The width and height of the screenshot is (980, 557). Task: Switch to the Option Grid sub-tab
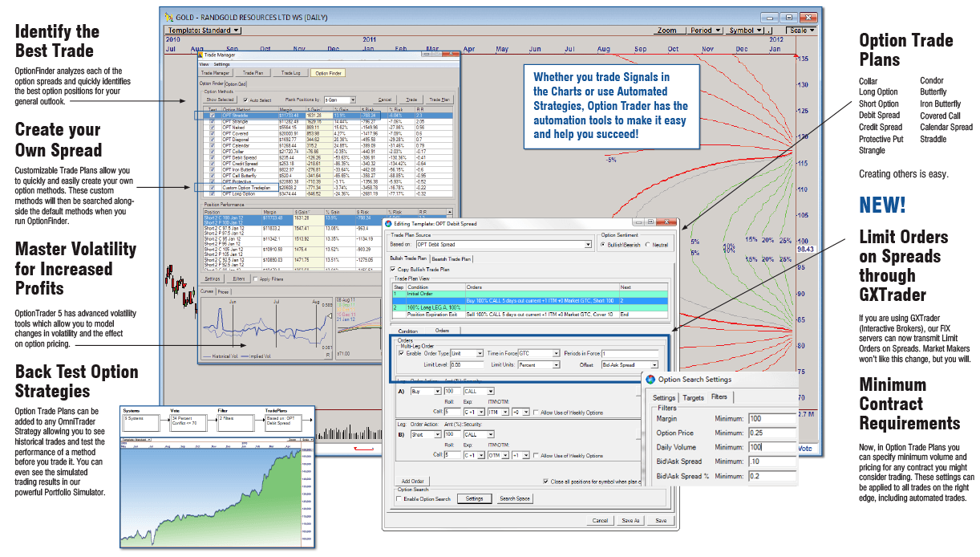[x=235, y=84]
